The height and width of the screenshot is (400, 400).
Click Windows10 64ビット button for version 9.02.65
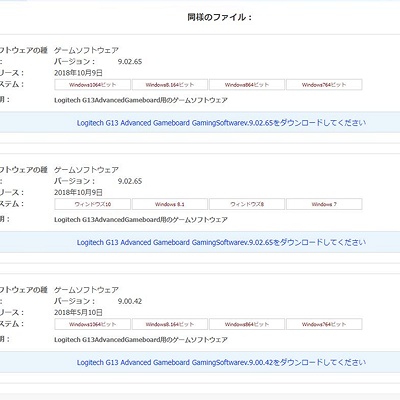coord(92,85)
